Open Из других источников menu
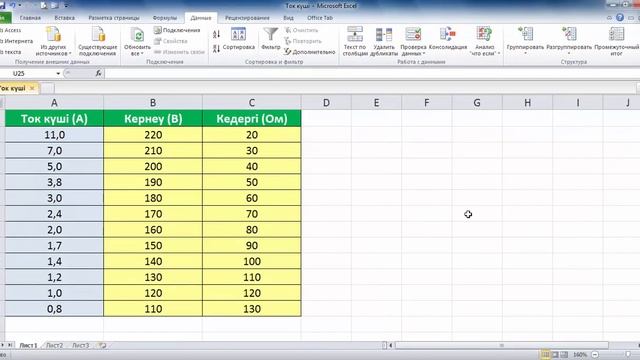Viewport: 640px width, 360px height. [53, 41]
